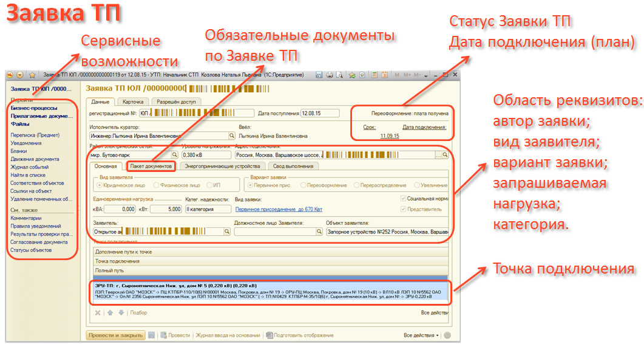Select the Физическое лицо radio button
This screenshot has height=344, width=644.
[x=157, y=185]
